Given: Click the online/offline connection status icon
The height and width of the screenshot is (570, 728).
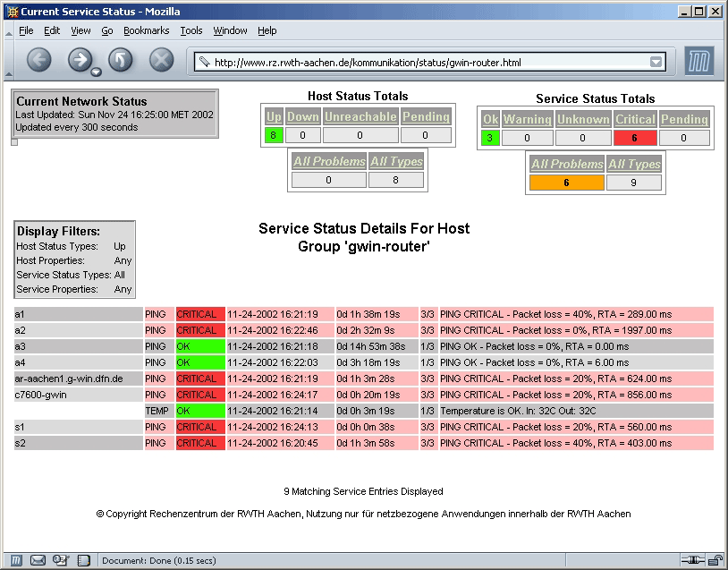Looking at the screenshot, I should point(693,561).
